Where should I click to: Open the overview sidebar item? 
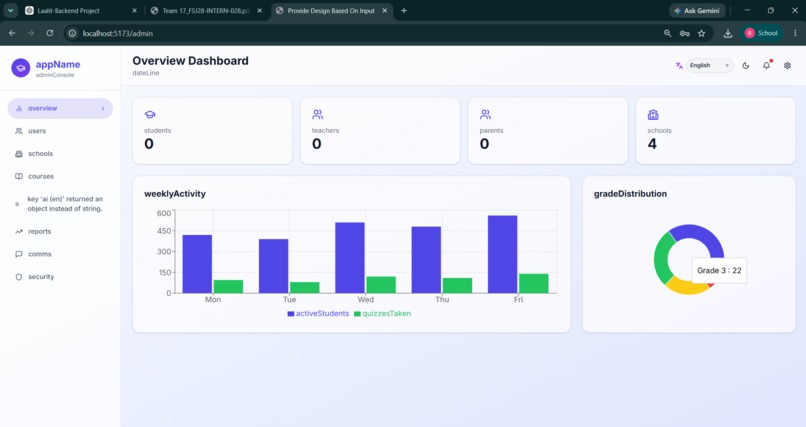(x=60, y=108)
